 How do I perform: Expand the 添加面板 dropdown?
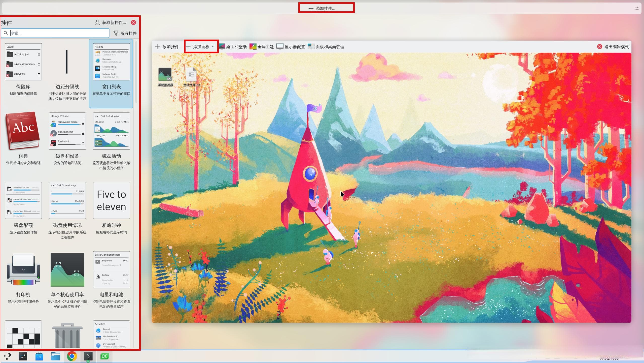[200, 47]
